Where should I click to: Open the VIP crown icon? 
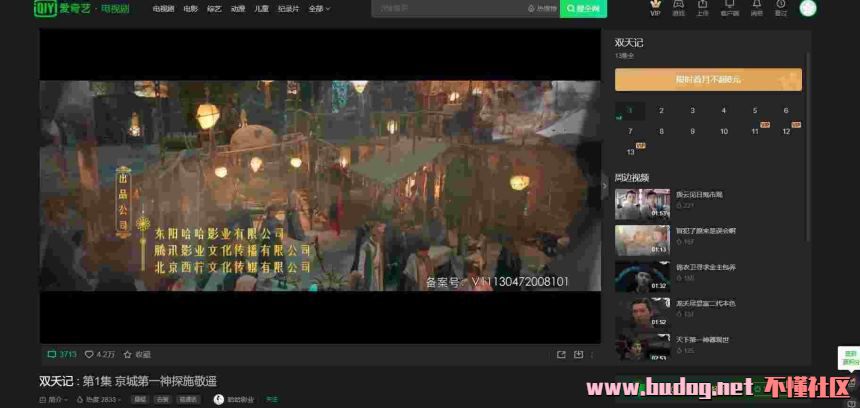click(655, 8)
